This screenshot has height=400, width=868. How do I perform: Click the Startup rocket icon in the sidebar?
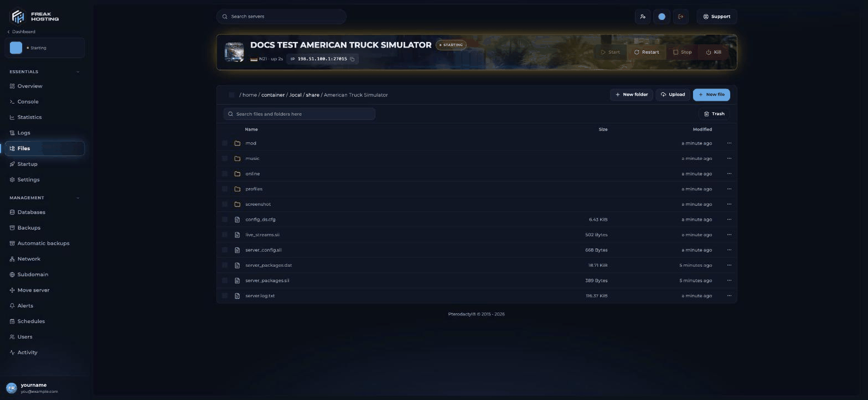point(12,164)
